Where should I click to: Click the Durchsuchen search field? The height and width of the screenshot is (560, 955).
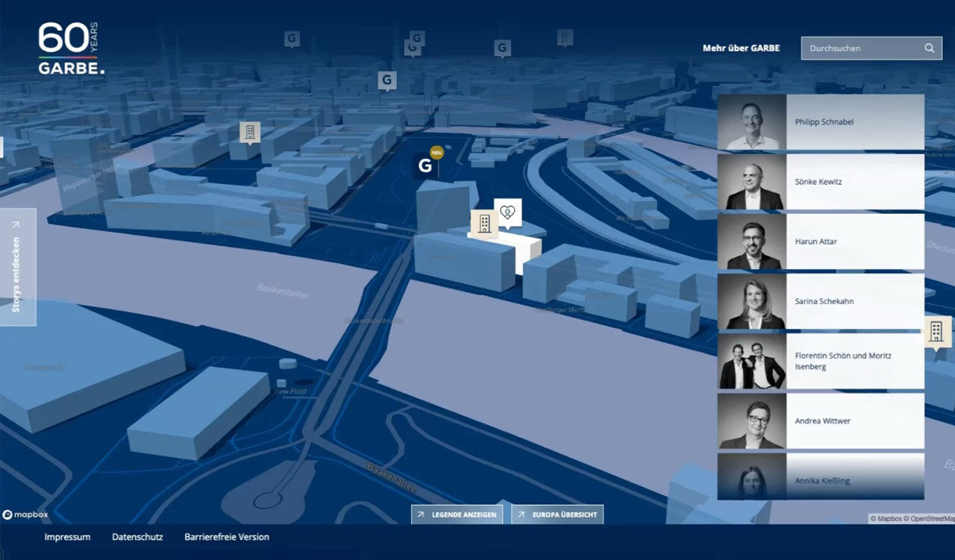[x=871, y=48]
